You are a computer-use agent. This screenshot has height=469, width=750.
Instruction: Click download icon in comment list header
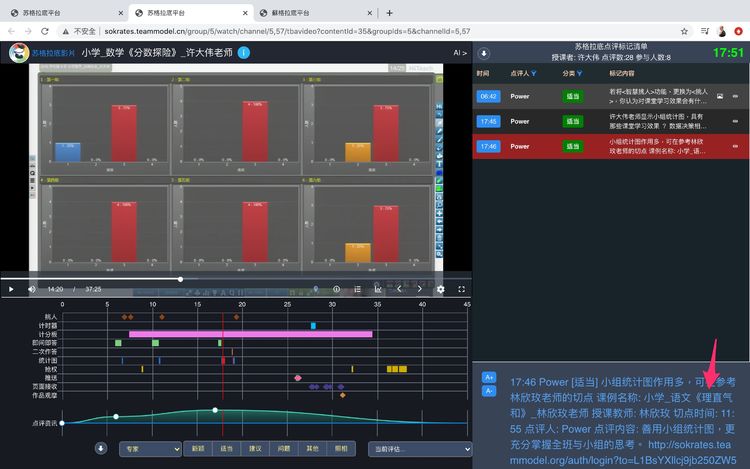(484, 53)
